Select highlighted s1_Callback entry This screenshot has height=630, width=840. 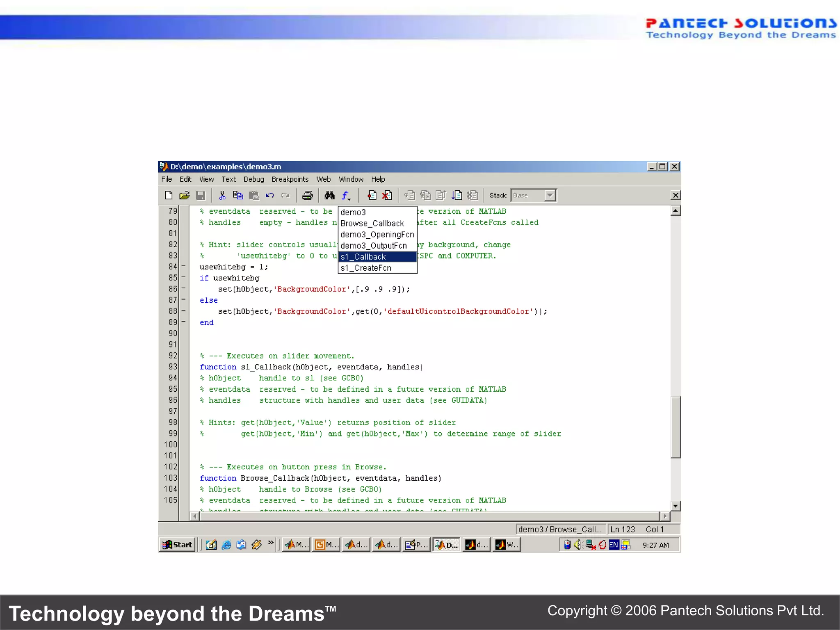(377, 257)
